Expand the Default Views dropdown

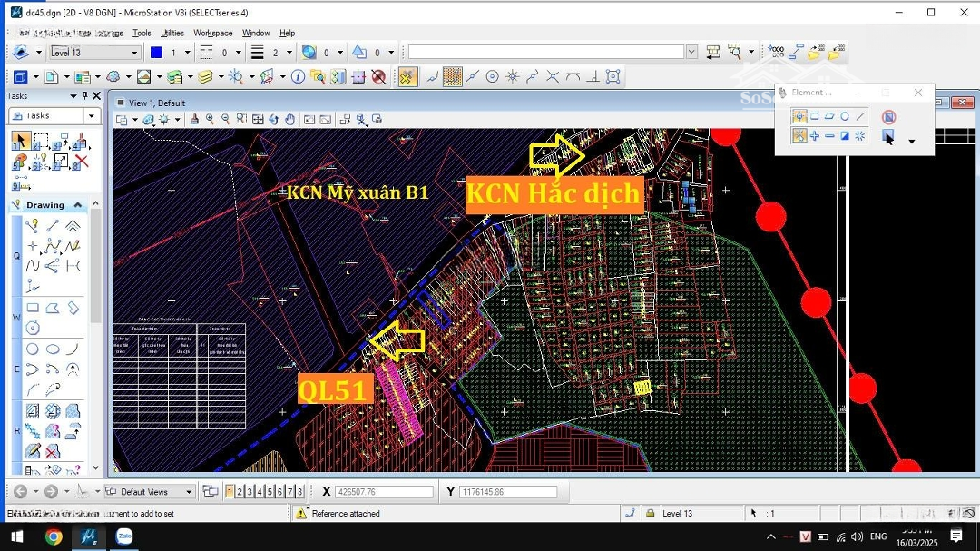pos(189,492)
